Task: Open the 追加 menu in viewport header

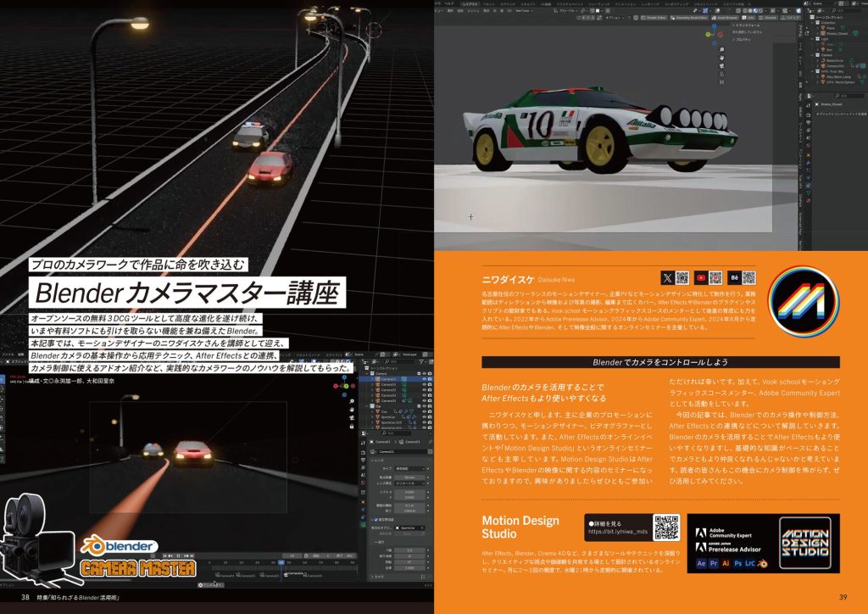Action: (x=460, y=10)
